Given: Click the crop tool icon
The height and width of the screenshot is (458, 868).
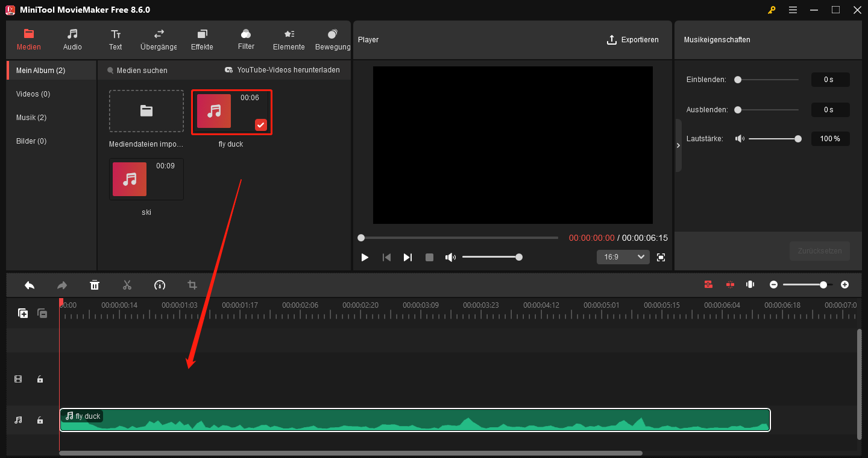Looking at the screenshot, I should point(192,285).
